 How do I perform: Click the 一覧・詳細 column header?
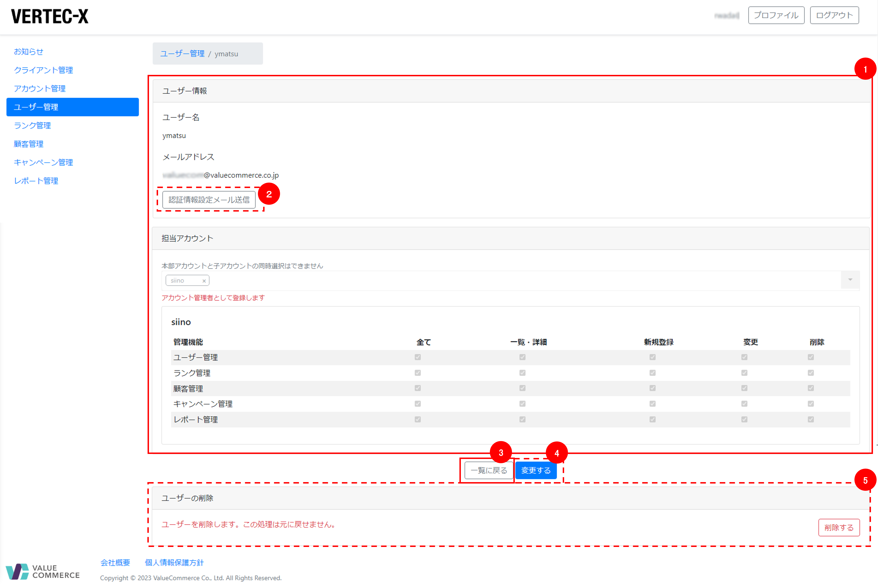528,342
